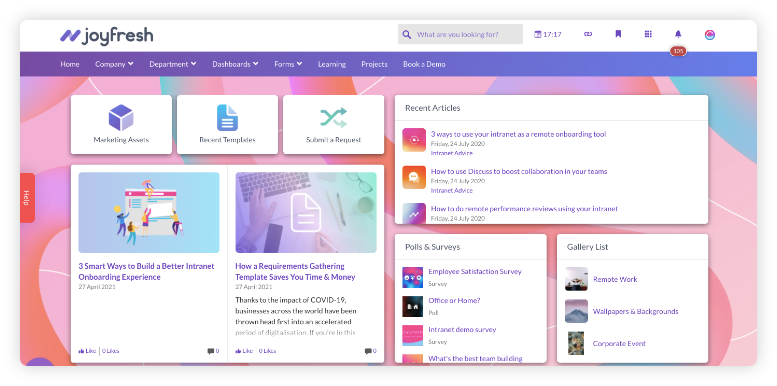The width and height of the screenshot is (777, 386).
Task: Open the Intranet Onboarding Experience article thumbnail
Action: (149, 213)
